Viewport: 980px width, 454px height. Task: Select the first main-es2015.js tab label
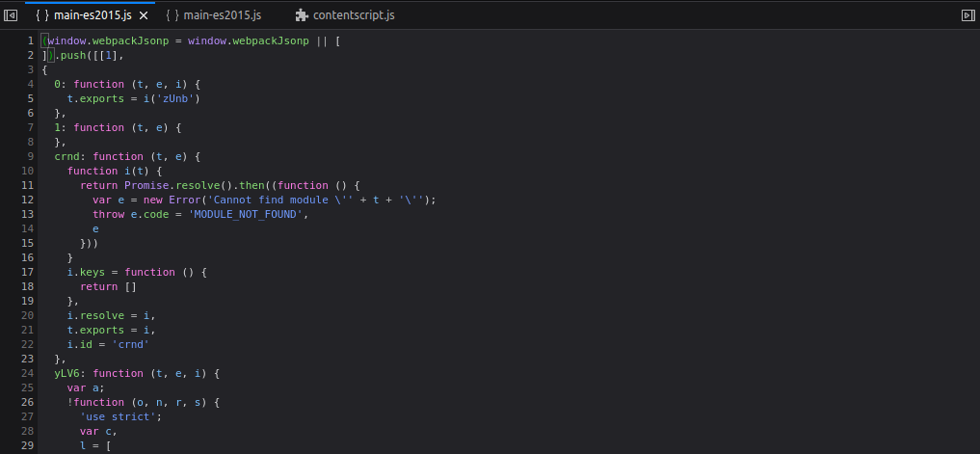pos(93,15)
